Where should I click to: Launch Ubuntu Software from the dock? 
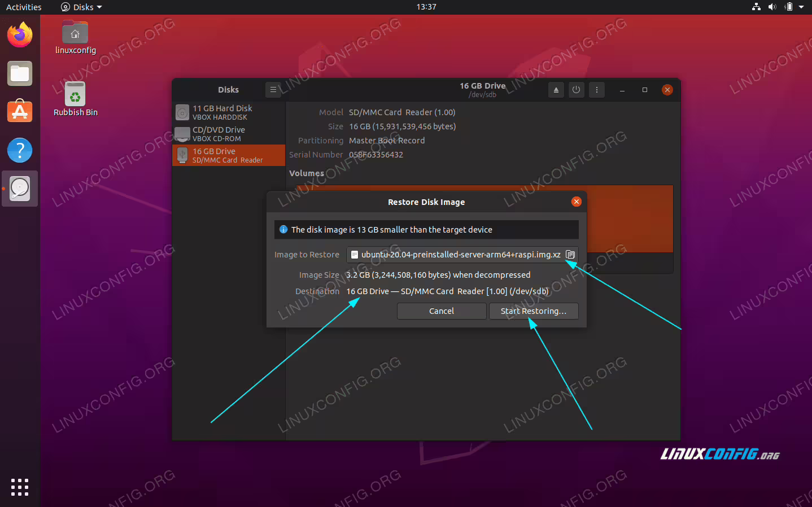pyautogui.click(x=20, y=111)
